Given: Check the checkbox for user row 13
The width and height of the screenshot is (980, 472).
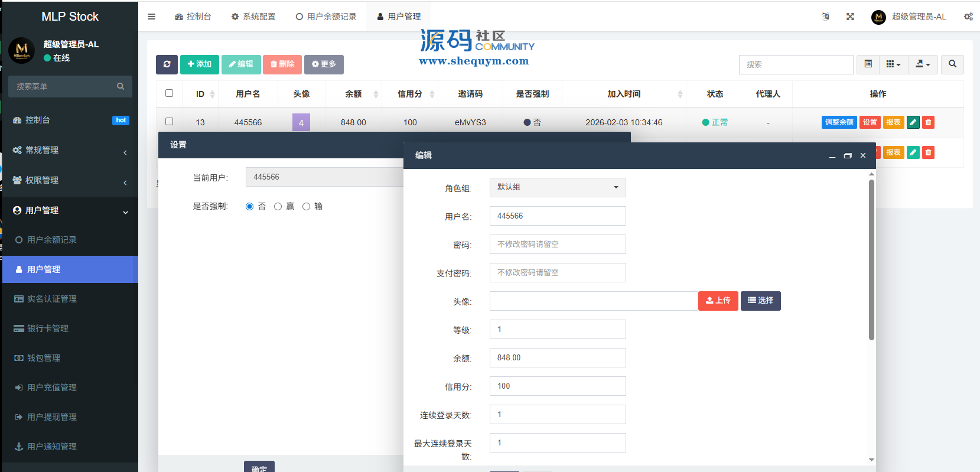Looking at the screenshot, I should (x=170, y=122).
